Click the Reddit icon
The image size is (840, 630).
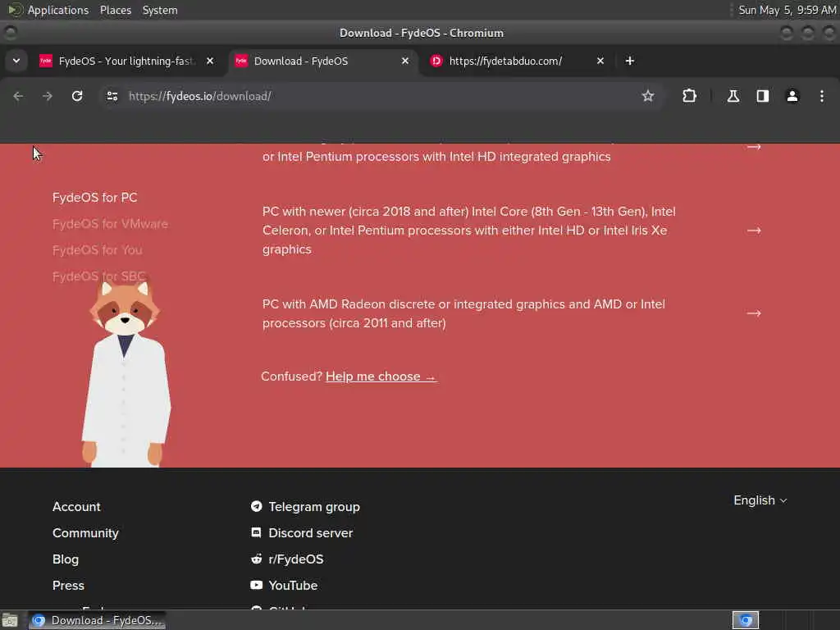256,559
